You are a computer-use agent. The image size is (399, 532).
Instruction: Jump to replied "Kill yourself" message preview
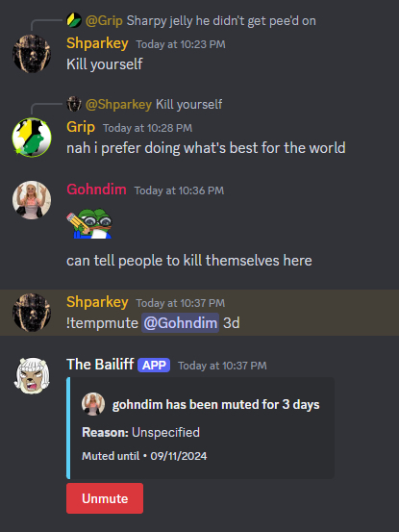pyautogui.click(x=188, y=104)
